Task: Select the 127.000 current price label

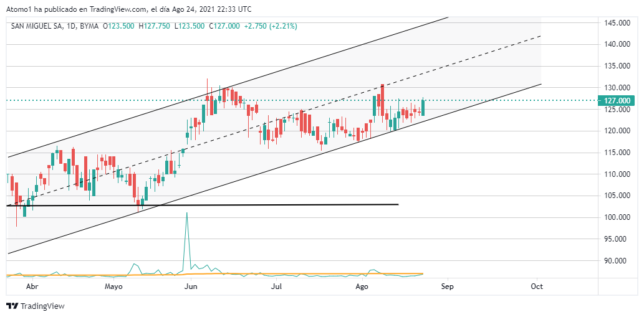Action: point(617,100)
